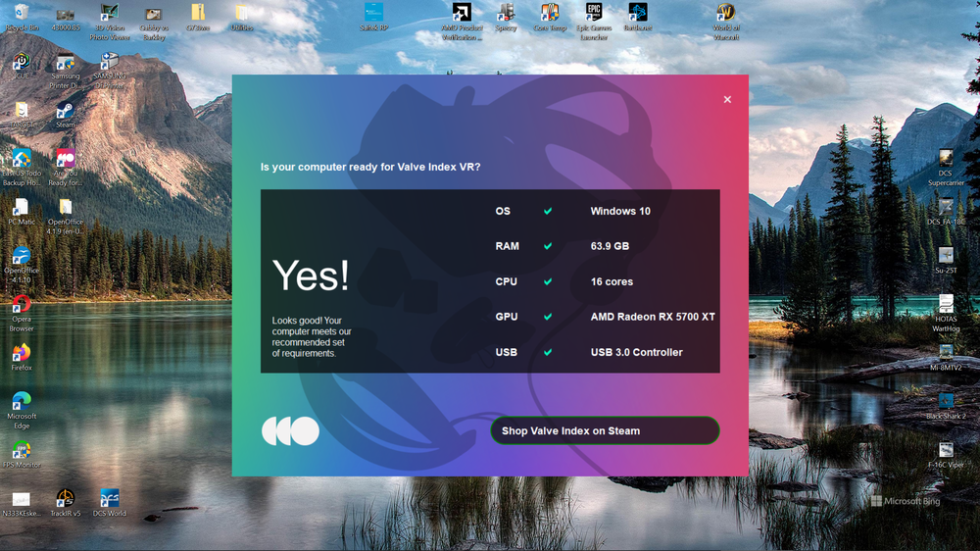The image size is (980, 551).
Task: Select the Su-25T desktop icon
Action: [x=946, y=260]
